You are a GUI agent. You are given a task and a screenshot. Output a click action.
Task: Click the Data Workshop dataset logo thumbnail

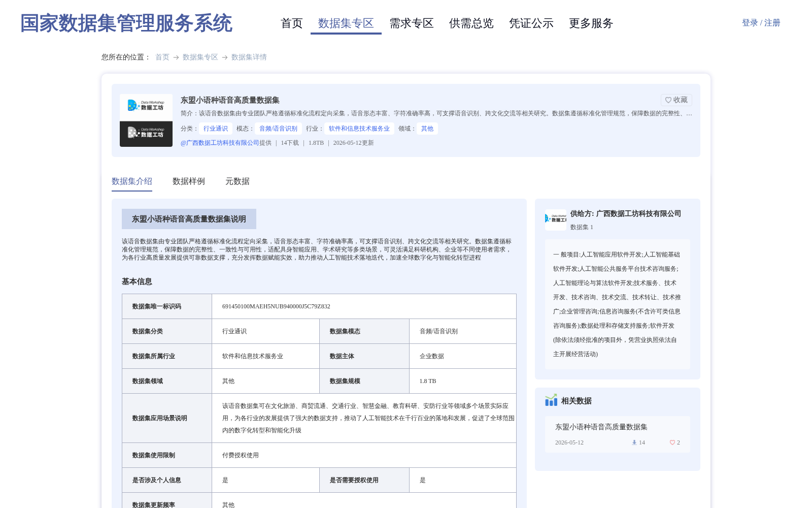[x=146, y=120]
